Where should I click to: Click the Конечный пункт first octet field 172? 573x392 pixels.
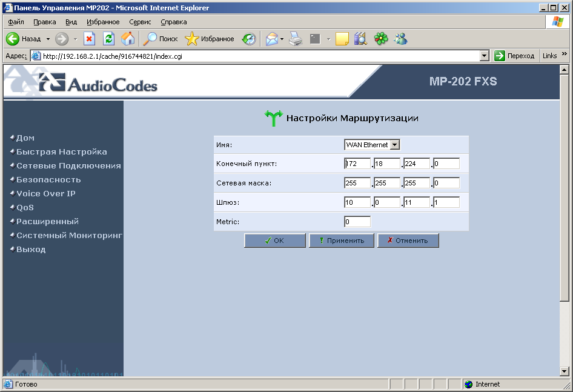pos(357,164)
